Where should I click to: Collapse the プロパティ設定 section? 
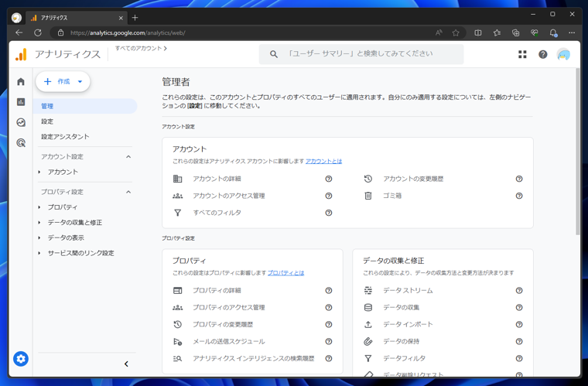click(x=128, y=192)
